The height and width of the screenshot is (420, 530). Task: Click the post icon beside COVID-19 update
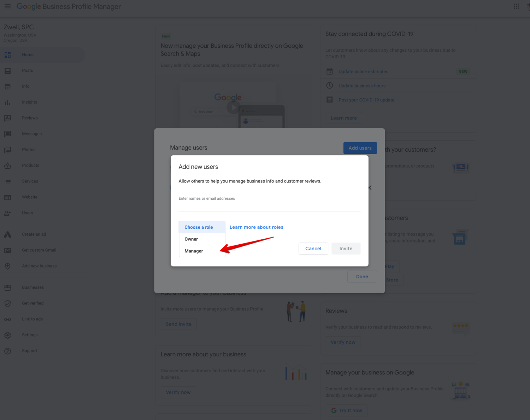tap(329, 100)
